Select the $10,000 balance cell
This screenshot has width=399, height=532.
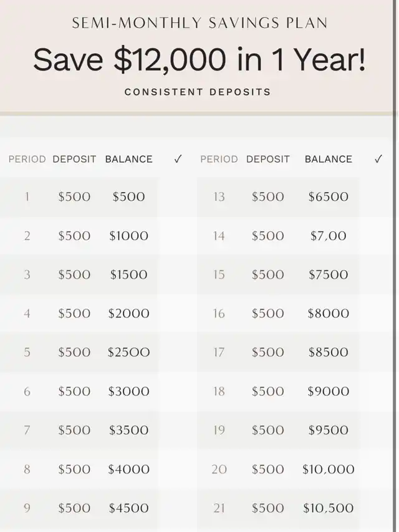click(x=329, y=469)
